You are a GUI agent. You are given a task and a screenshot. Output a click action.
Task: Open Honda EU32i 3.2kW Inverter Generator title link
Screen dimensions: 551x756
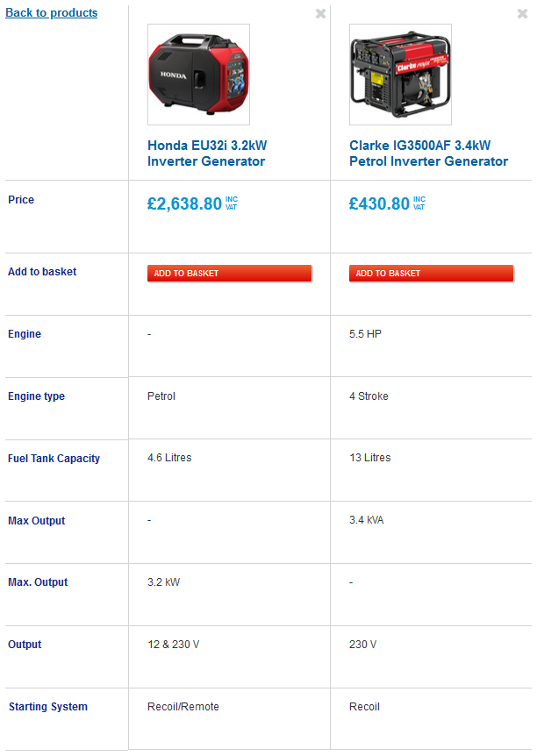(207, 153)
